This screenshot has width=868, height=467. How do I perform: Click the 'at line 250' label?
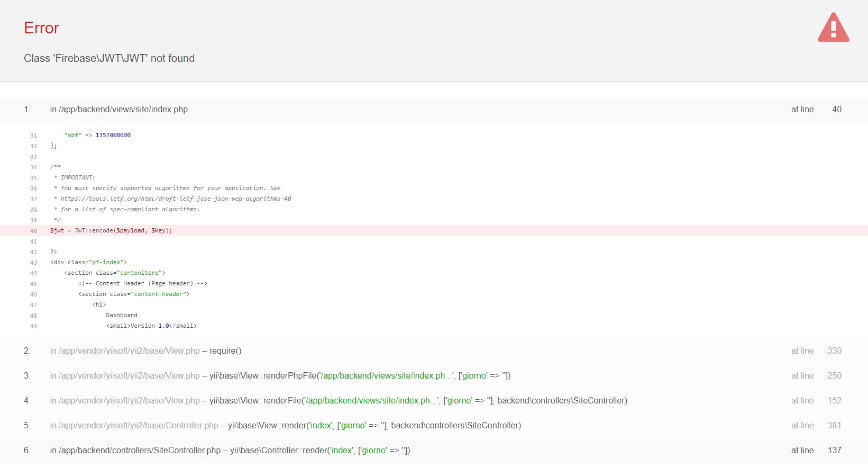[816, 376]
